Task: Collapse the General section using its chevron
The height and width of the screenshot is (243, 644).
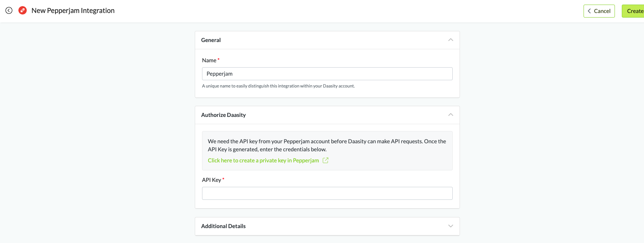Action: coord(450,40)
